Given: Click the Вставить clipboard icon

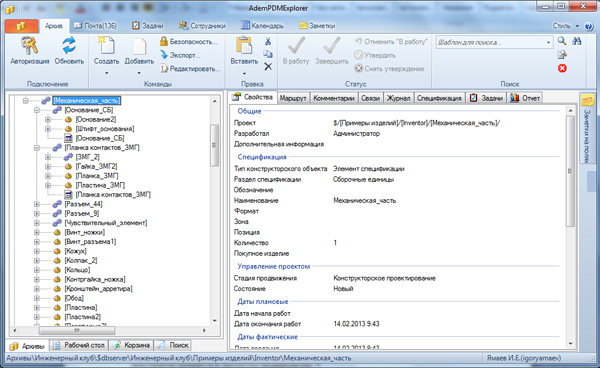Looking at the screenshot, I should pos(244,46).
